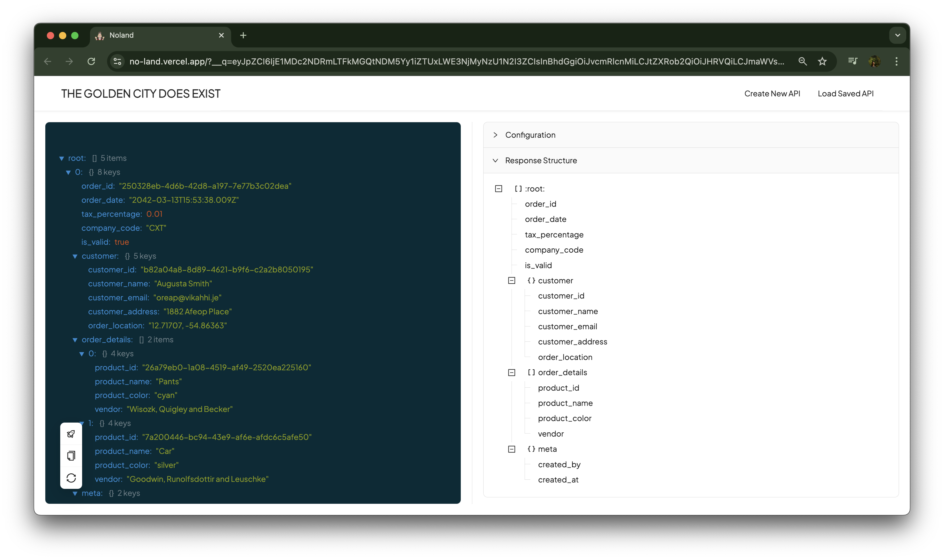Bookmark this page with the star icon
The width and height of the screenshot is (944, 560).
(822, 61)
